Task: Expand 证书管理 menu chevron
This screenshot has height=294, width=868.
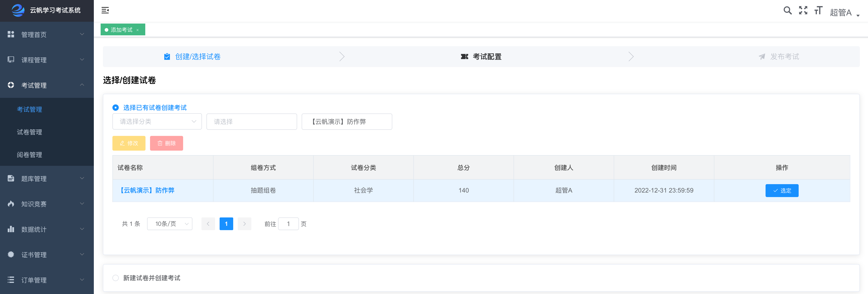Action: pos(82,255)
